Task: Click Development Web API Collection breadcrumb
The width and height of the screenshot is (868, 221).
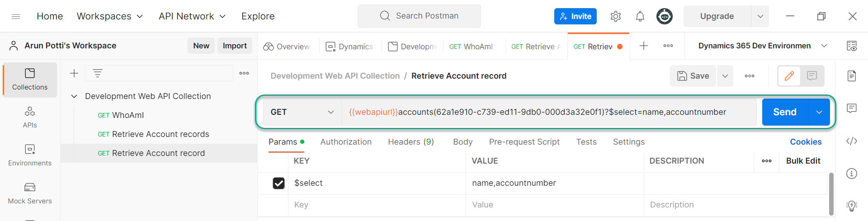Action: tap(335, 76)
